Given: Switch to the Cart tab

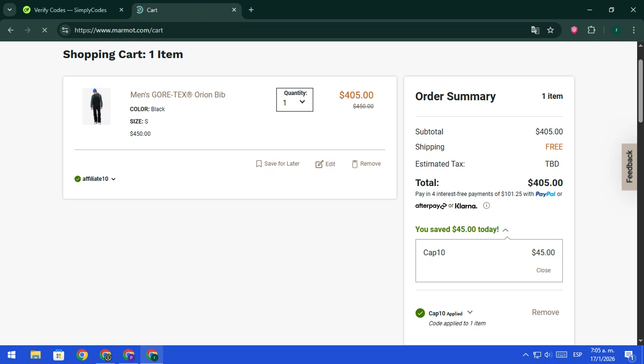Looking at the screenshot, I should (x=187, y=10).
